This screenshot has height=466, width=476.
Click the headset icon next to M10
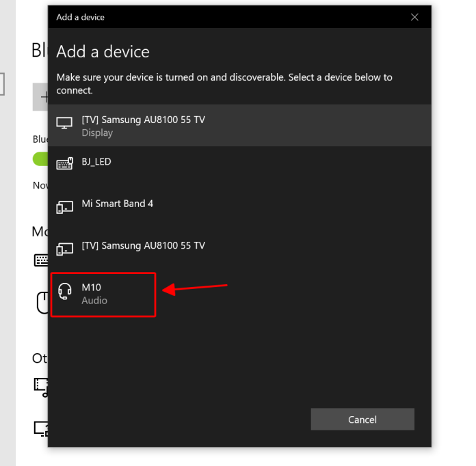click(x=65, y=292)
